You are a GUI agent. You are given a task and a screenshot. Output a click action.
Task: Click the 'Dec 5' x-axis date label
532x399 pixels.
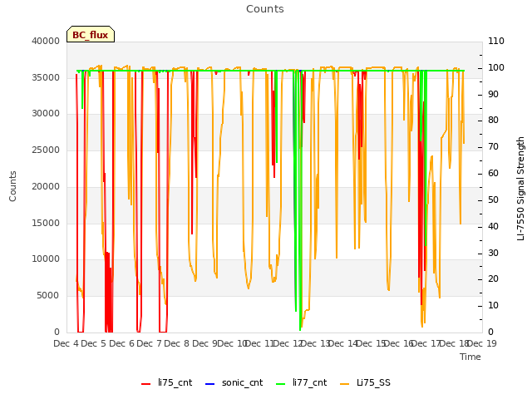click(x=94, y=343)
